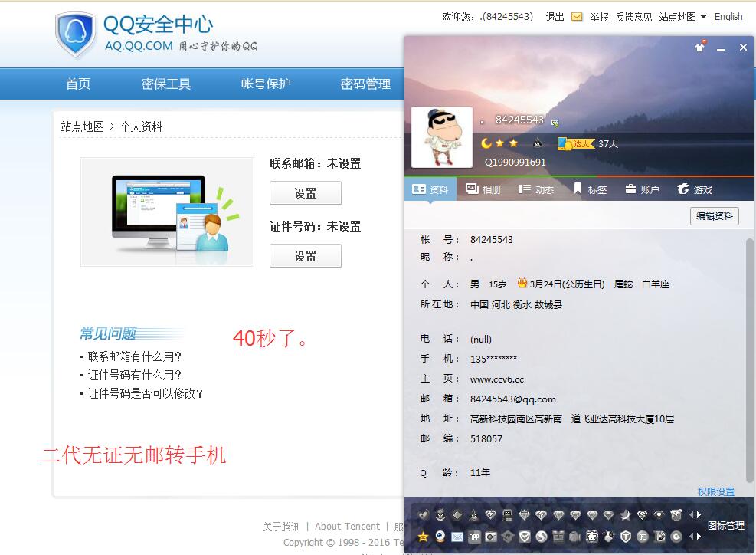Viewport: 756px width, 555px height.
Task: Select the 资料 tab in the profile window
Action: click(x=430, y=189)
